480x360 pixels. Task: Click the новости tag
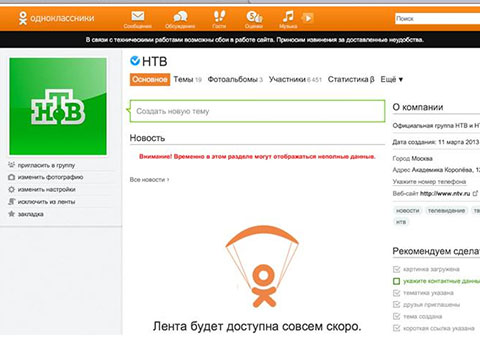point(407,210)
